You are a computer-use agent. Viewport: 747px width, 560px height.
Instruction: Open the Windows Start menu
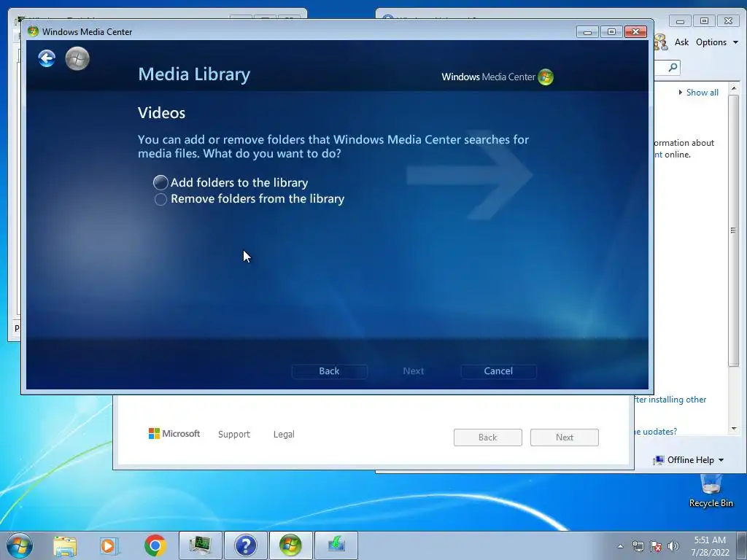(20, 545)
